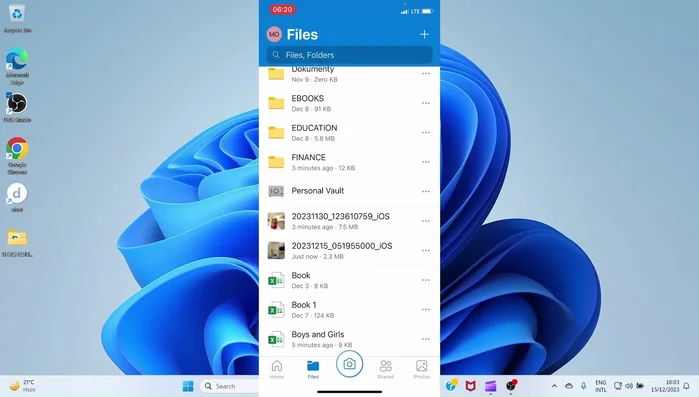
Task: Click the microphone tray icon
Action: point(584,386)
